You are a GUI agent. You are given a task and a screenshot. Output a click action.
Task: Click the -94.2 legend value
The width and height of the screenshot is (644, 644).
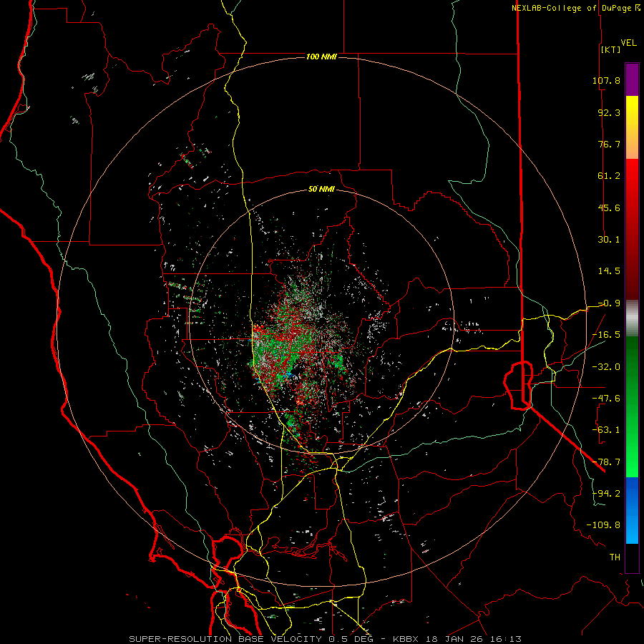(606, 493)
